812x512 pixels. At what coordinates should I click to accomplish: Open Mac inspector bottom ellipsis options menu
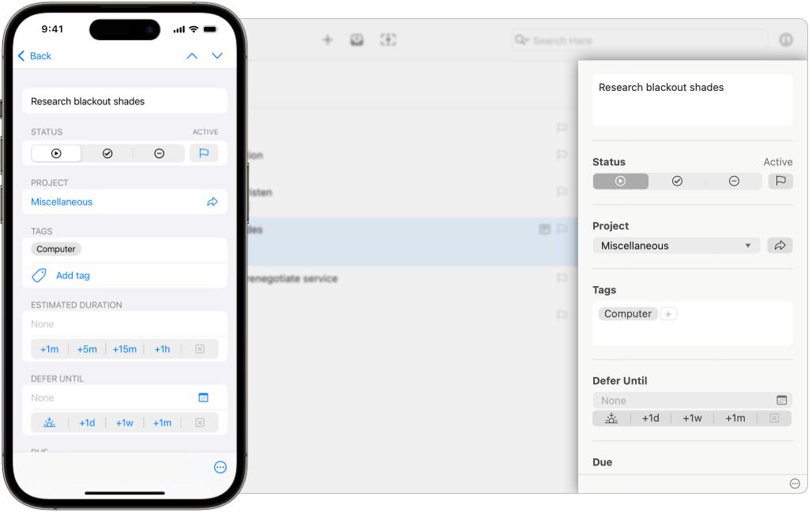(x=795, y=484)
